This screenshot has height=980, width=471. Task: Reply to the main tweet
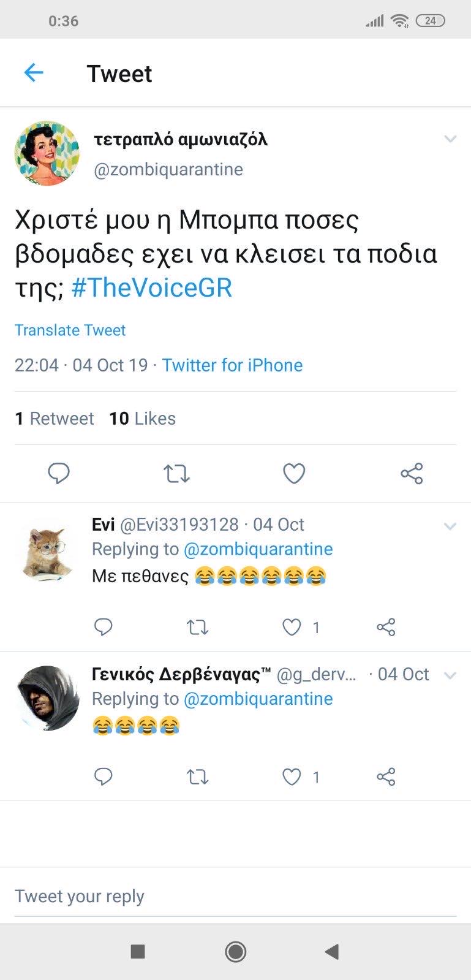coord(59,474)
